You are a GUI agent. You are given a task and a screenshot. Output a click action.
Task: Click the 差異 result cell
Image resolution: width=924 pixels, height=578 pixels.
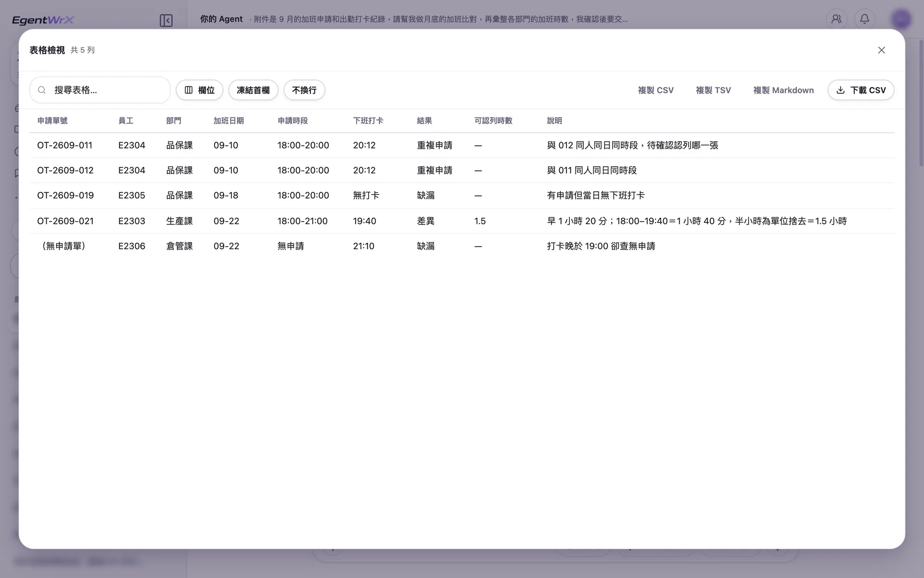(x=426, y=221)
